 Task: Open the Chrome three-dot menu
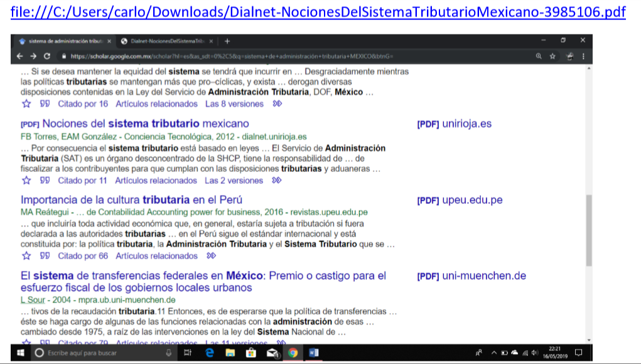click(x=583, y=56)
